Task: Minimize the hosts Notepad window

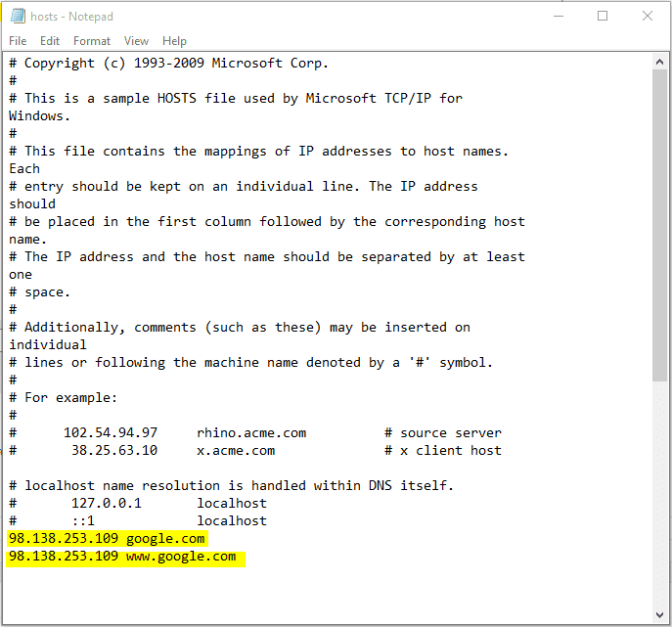Action: 558,17
